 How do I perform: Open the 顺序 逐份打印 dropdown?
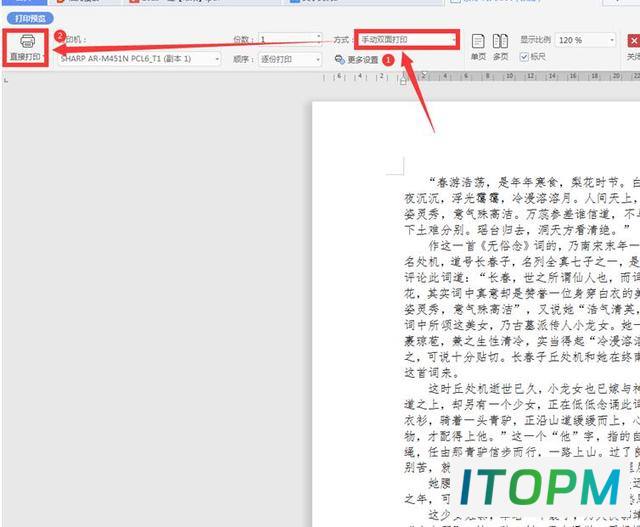pos(290,60)
